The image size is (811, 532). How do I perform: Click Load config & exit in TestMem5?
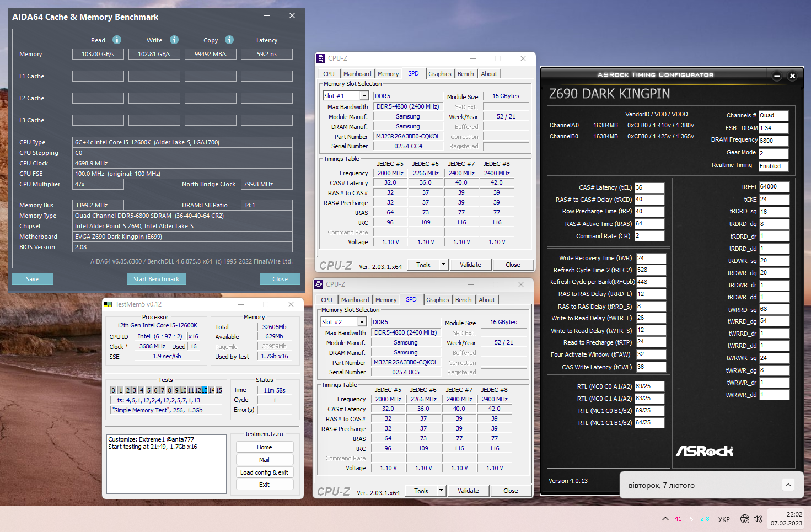coord(265,472)
